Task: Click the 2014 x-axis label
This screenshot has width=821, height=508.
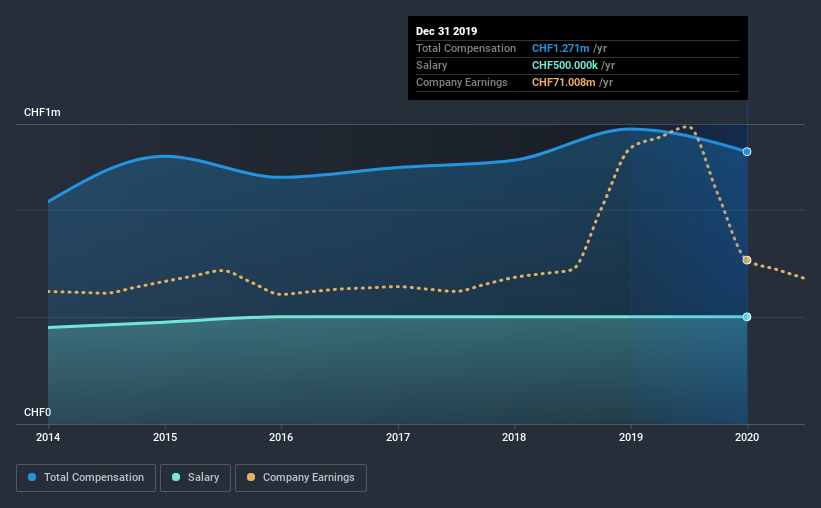Action: pyautogui.click(x=48, y=437)
